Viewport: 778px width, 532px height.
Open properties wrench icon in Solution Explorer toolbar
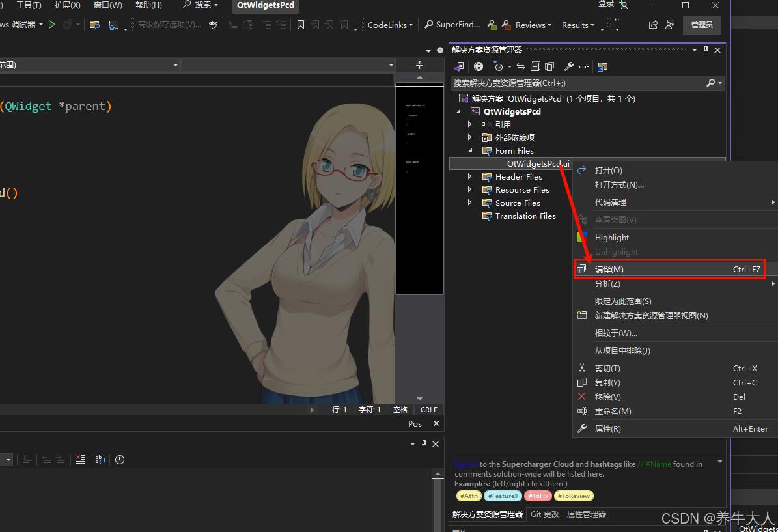[569, 66]
